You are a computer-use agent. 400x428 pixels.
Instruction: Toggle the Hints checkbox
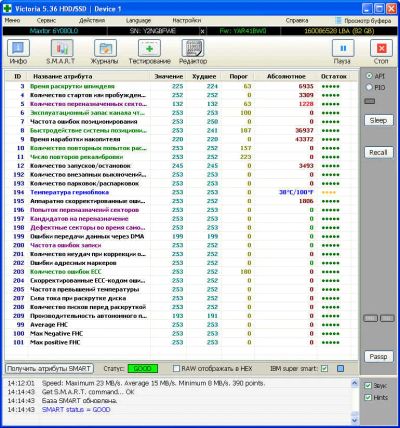(368, 397)
